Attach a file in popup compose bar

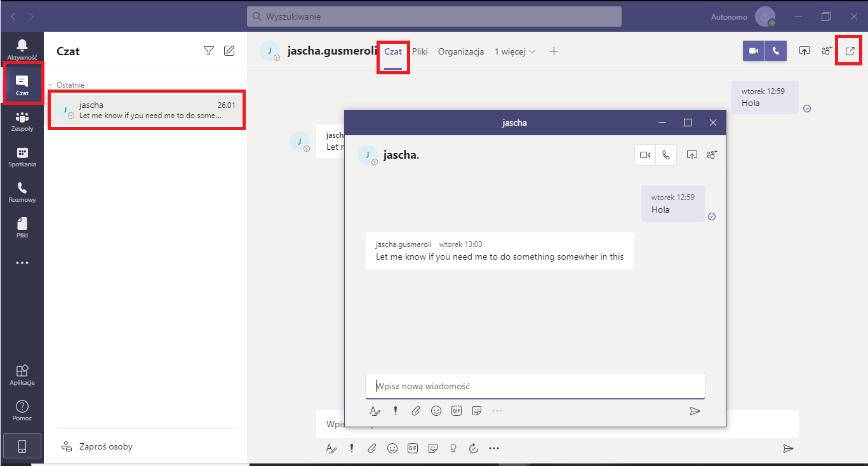tap(416, 411)
